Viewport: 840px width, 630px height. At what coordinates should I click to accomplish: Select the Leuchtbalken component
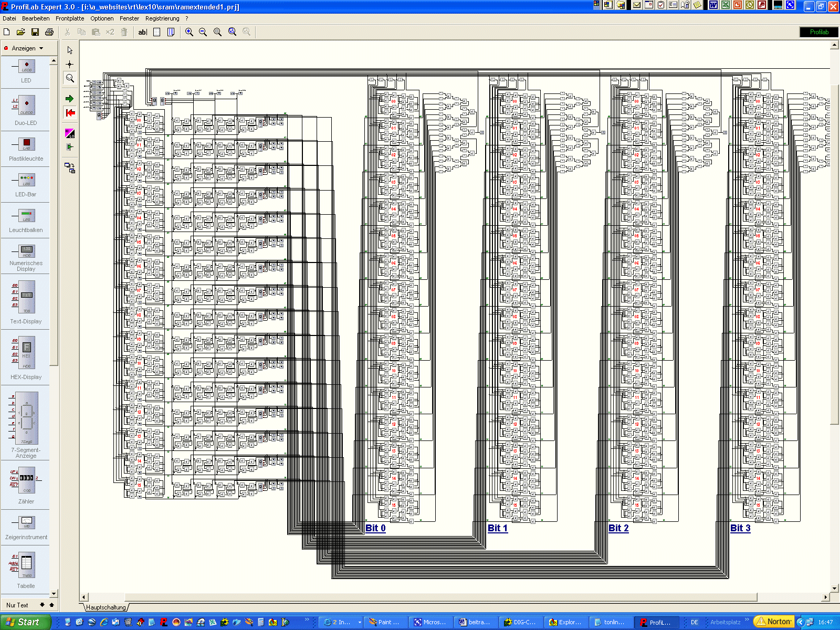tap(26, 220)
